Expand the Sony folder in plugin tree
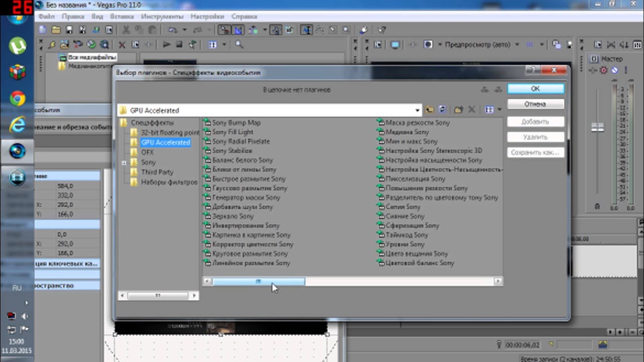Screen dimensions: 644x362 point(124,162)
